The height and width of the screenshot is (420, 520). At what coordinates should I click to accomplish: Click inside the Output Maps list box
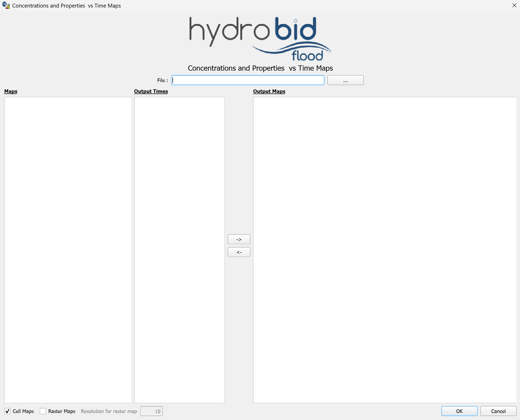(384, 250)
